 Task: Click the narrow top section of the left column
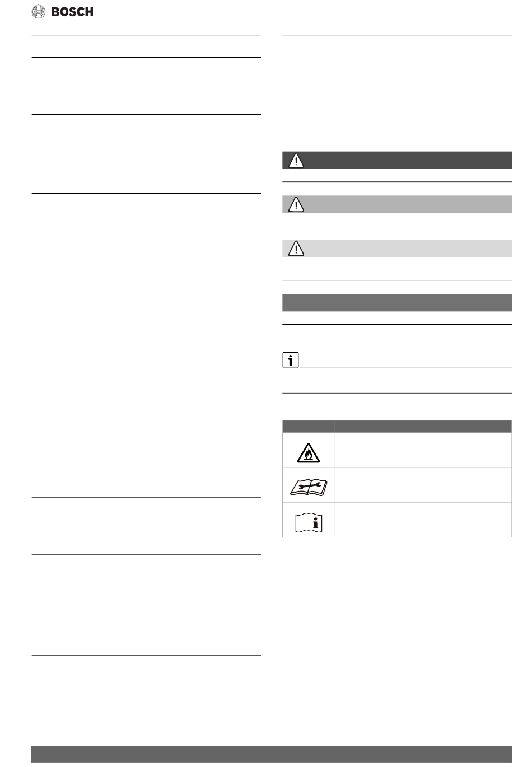(x=146, y=47)
